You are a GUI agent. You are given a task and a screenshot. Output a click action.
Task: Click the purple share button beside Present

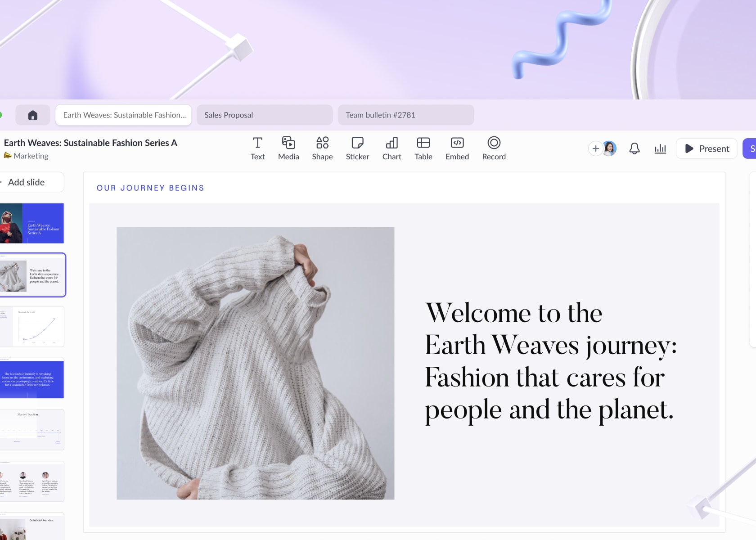pyautogui.click(x=749, y=148)
